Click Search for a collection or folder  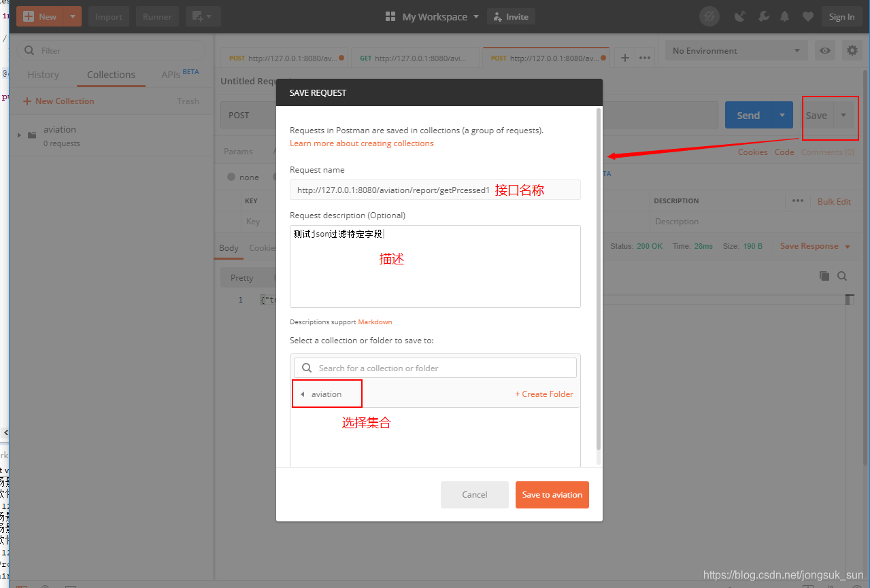point(435,368)
